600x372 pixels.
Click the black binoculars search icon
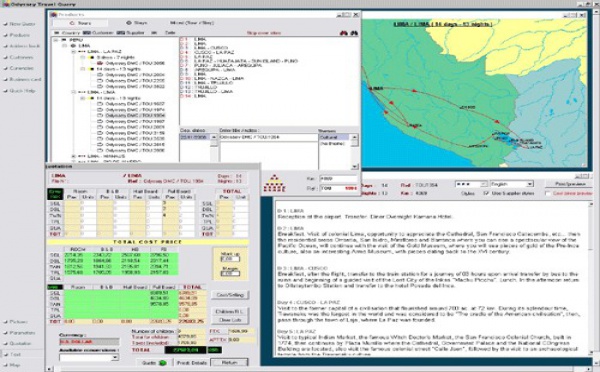pyautogui.click(x=354, y=33)
